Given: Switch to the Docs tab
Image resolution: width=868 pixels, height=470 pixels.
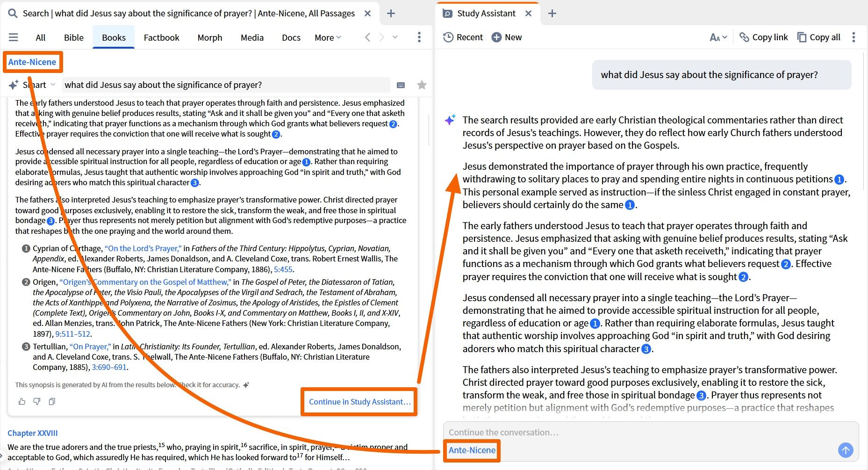Looking at the screenshot, I should click(291, 37).
